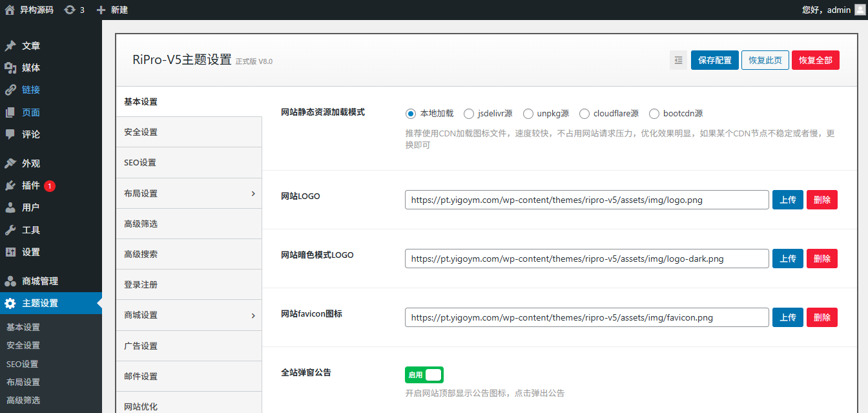Click the 保存配置 save button
This screenshot has width=868, height=413.
(x=714, y=59)
